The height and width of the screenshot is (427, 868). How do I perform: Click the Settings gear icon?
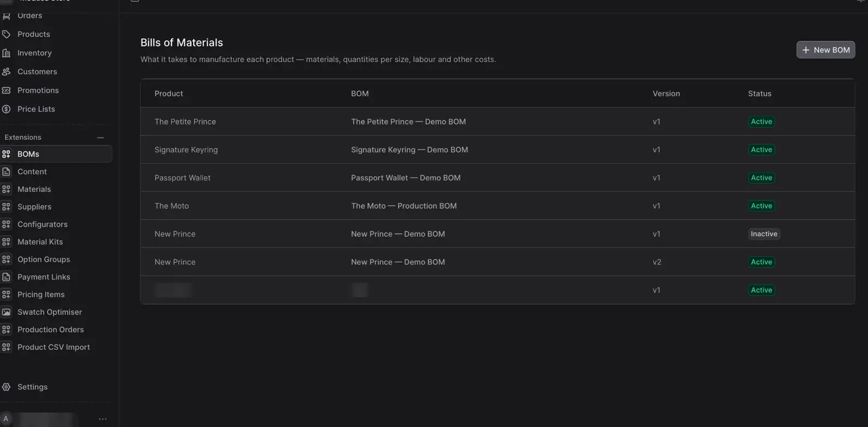[6, 387]
